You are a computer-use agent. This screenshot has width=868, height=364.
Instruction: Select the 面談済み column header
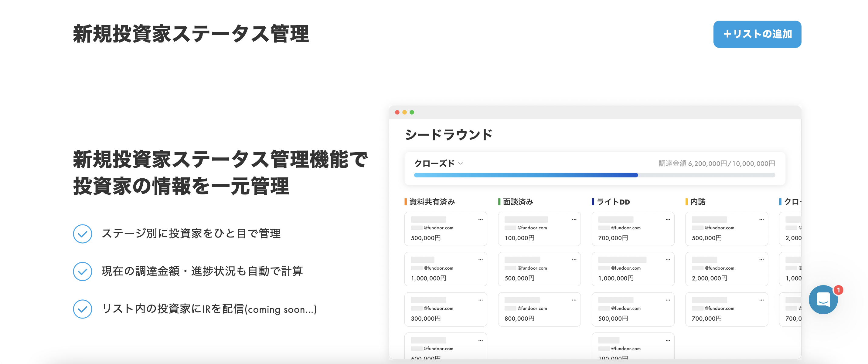pos(518,202)
